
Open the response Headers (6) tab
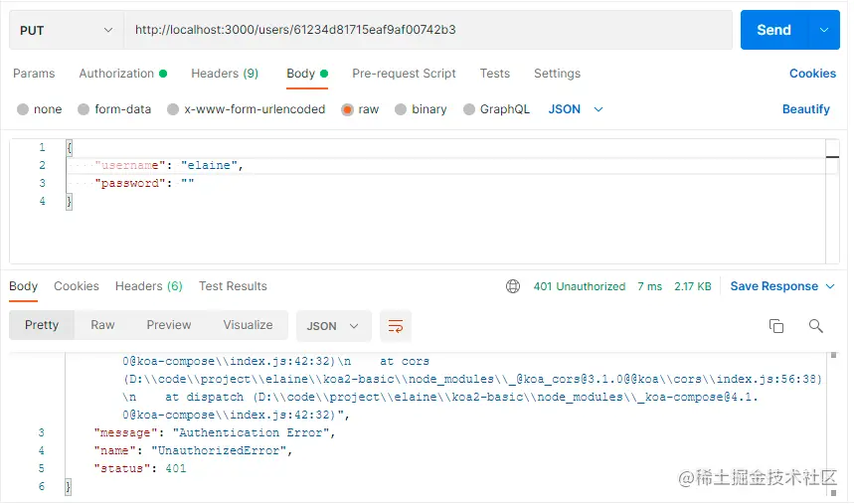coord(149,286)
